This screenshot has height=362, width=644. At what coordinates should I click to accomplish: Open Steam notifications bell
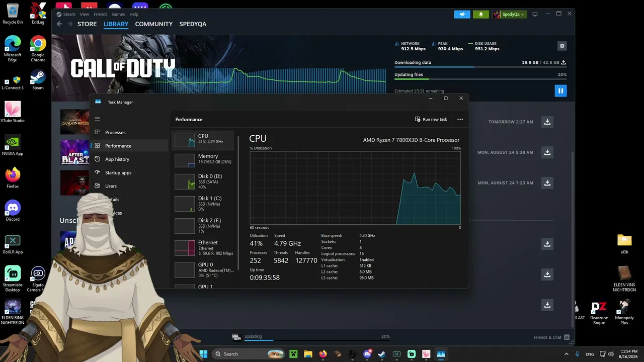[480, 14]
